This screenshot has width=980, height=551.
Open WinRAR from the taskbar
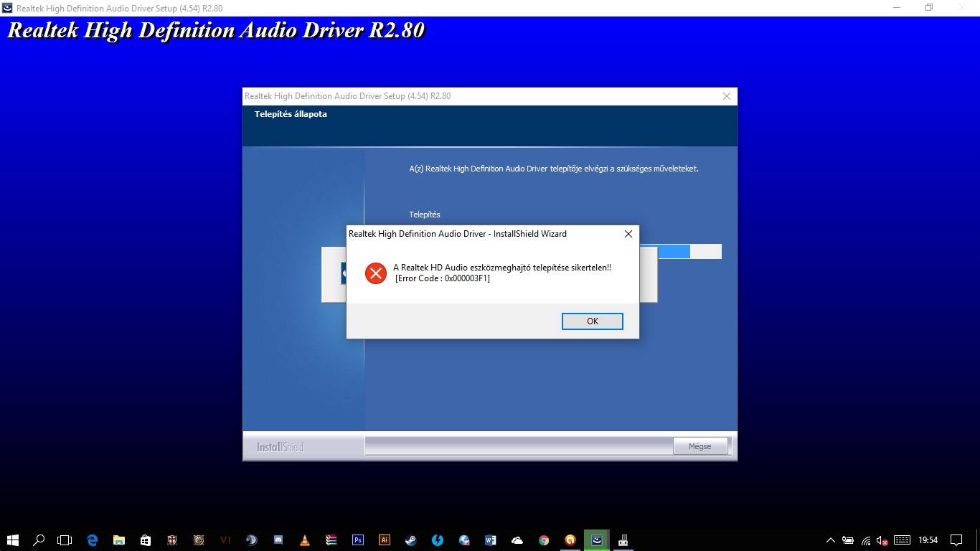(x=331, y=540)
